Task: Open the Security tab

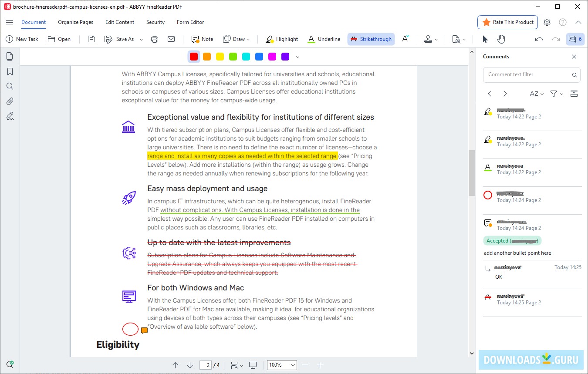Action: click(155, 22)
